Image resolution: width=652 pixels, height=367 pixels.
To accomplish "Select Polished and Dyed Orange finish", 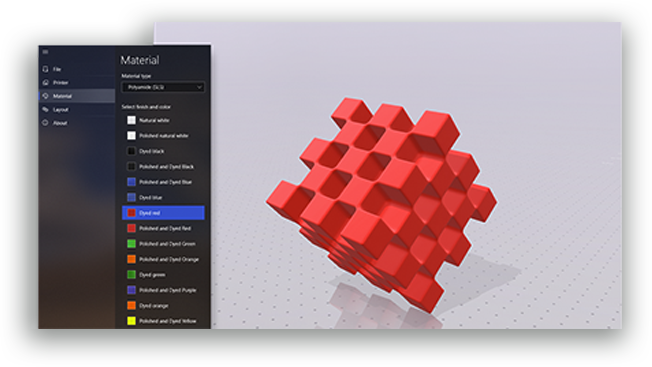I will pos(163,259).
